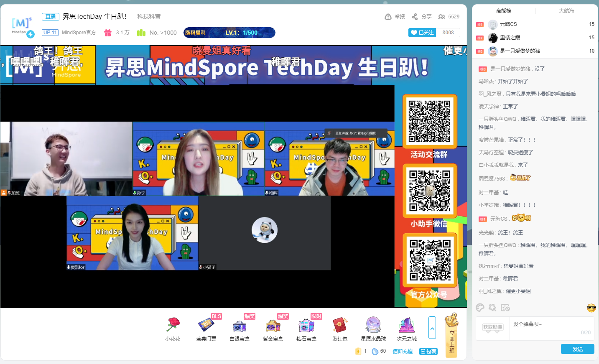Open the danmaku settings gear icon
The height and width of the screenshot is (364, 599).
(492, 308)
